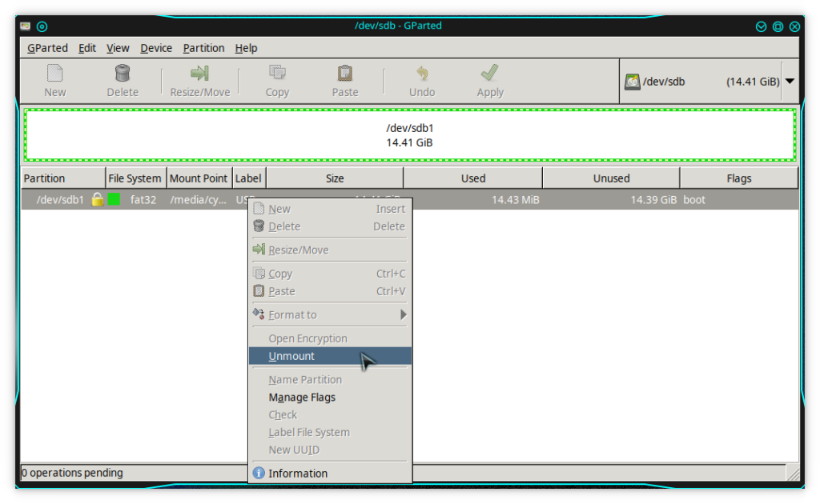Open the View menu

tap(118, 48)
